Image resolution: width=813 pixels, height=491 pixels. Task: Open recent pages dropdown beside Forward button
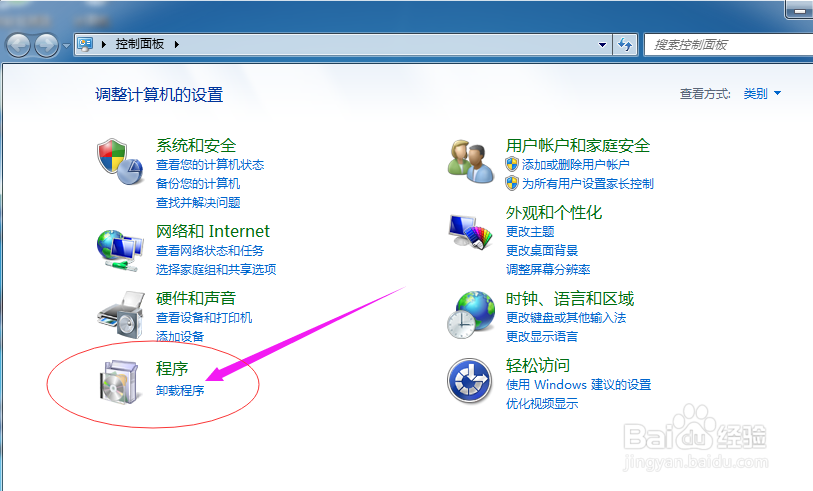coord(66,46)
